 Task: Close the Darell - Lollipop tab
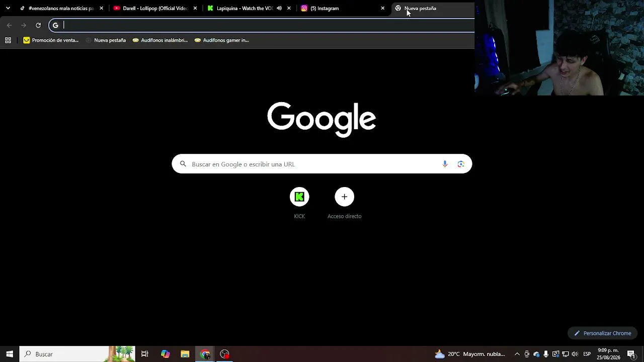pos(195,8)
